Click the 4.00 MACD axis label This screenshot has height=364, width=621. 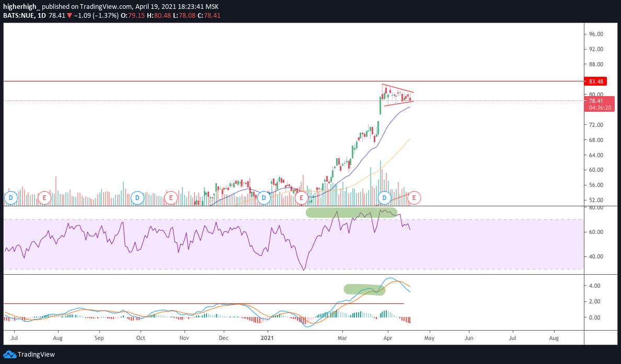click(x=595, y=286)
